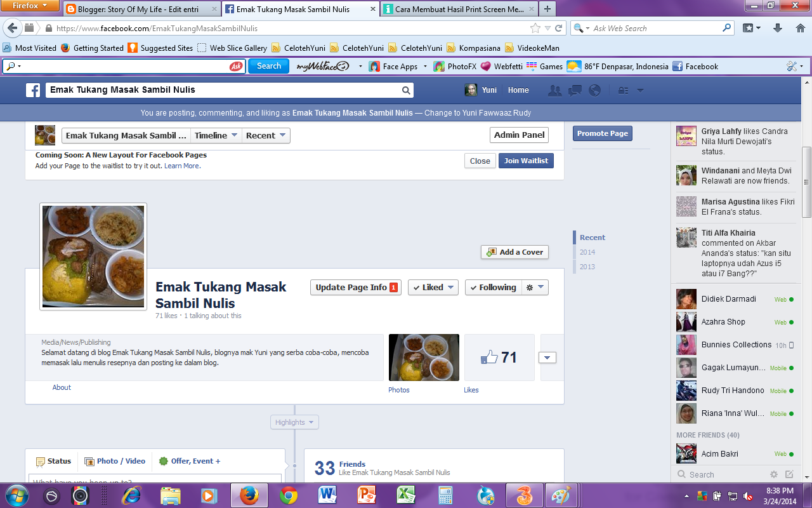Click the Admin Panel button
Viewport: 812px width, 508px height.
click(520, 135)
